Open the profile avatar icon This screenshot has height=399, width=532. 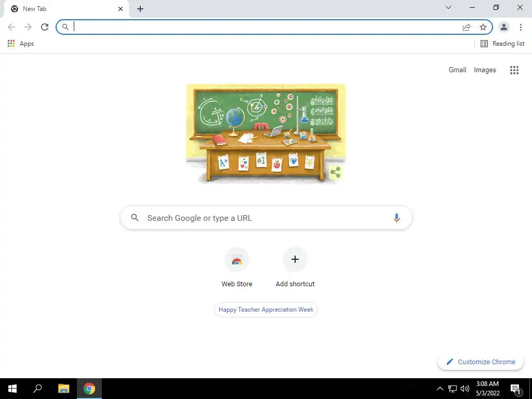504,27
